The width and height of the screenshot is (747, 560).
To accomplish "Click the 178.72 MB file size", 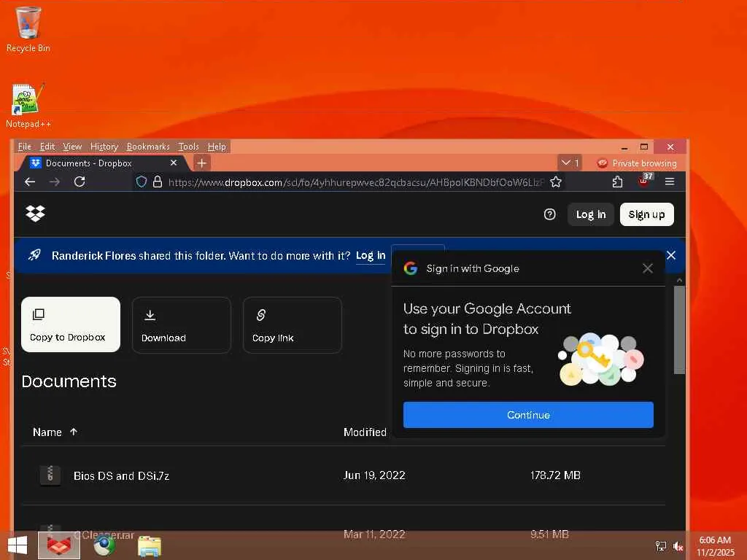I will click(x=555, y=475).
